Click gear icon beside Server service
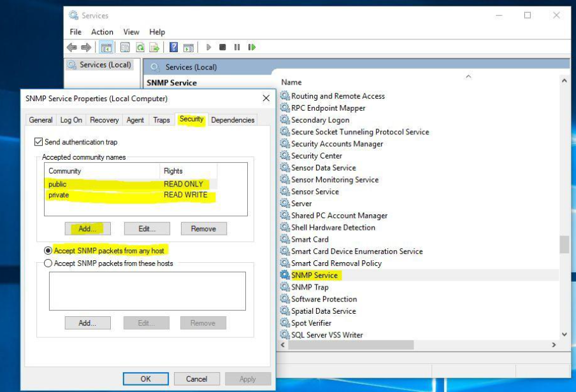 click(x=285, y=204)
